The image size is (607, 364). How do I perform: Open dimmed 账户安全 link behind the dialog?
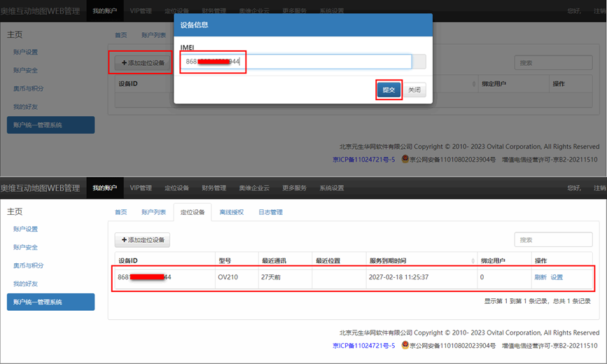pyautogui.click(x=25, y=70)
